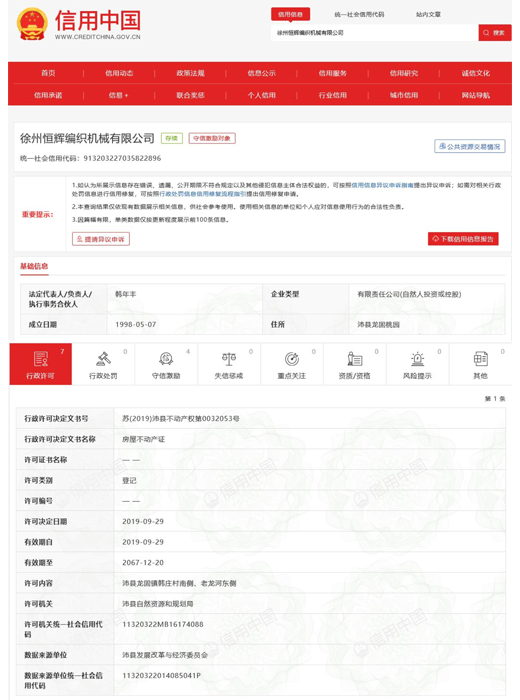
Task: Open 信用动态 in the navigation bar
Action: point(119,73)
